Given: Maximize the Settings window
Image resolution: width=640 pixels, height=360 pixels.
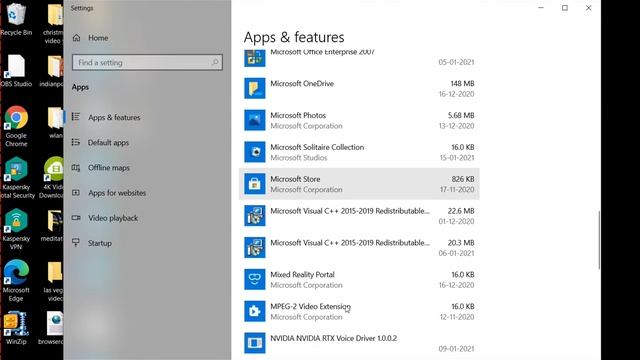Looking at the screenshot, I should pos(565,8).
